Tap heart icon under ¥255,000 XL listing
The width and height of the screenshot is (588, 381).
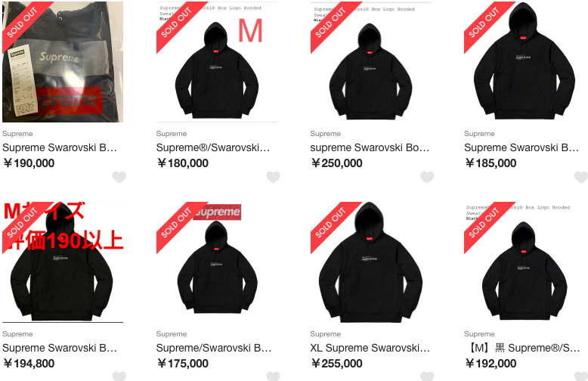click(427, 376)
